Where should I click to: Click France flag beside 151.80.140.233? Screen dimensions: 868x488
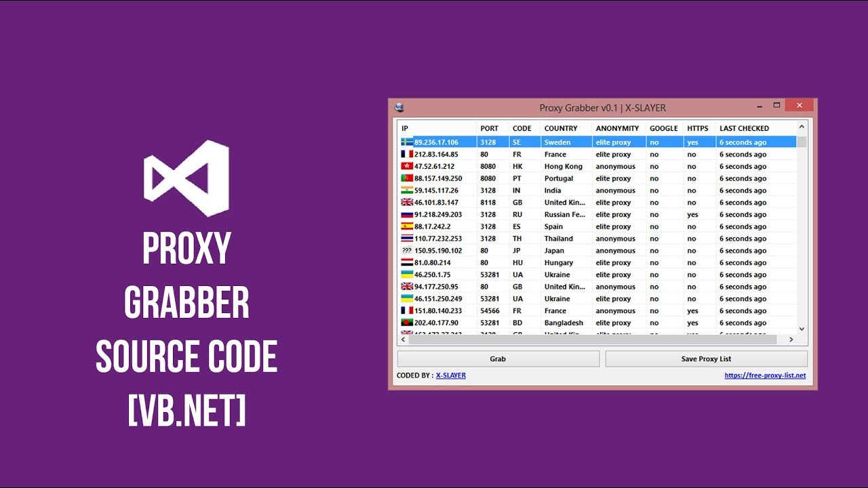point(407,310)
